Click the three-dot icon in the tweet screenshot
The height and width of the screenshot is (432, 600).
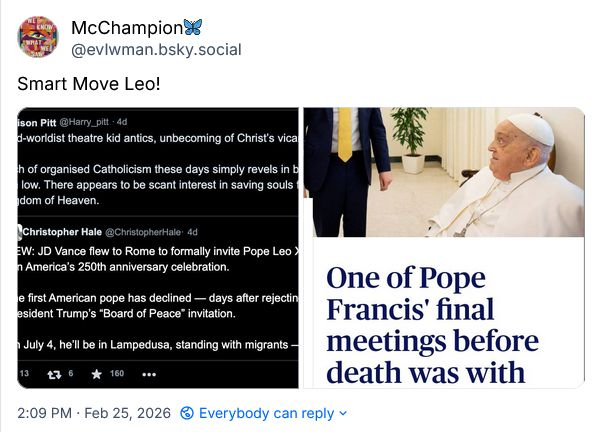(149, 374)
